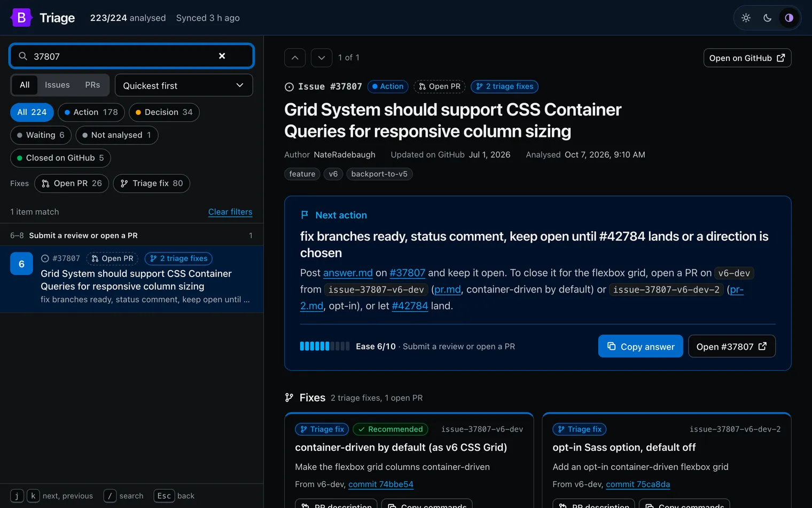Open the Quickest first sort dropdown
This screenshot has width=812, height=508.
184,86
